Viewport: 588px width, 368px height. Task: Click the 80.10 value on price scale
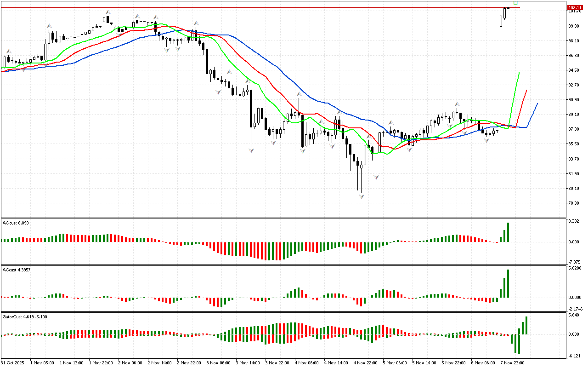tap(574, 189)
